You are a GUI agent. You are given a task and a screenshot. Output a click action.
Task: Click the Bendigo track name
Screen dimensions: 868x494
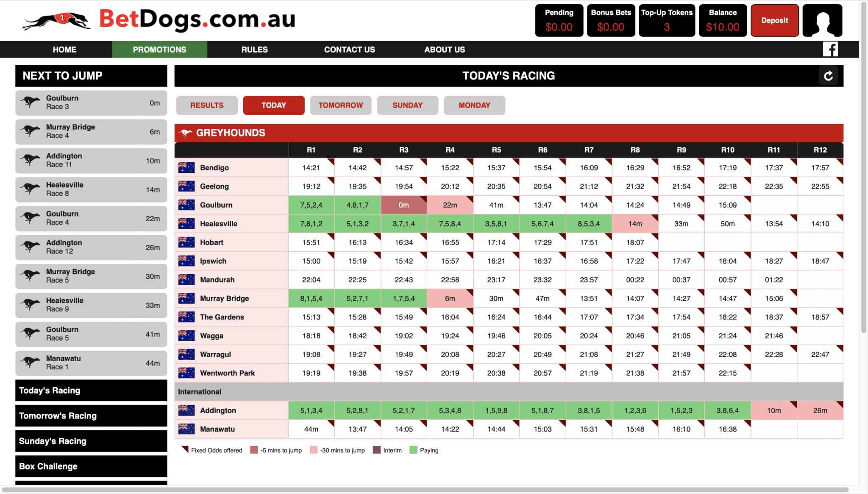click(x=214, y=168)
